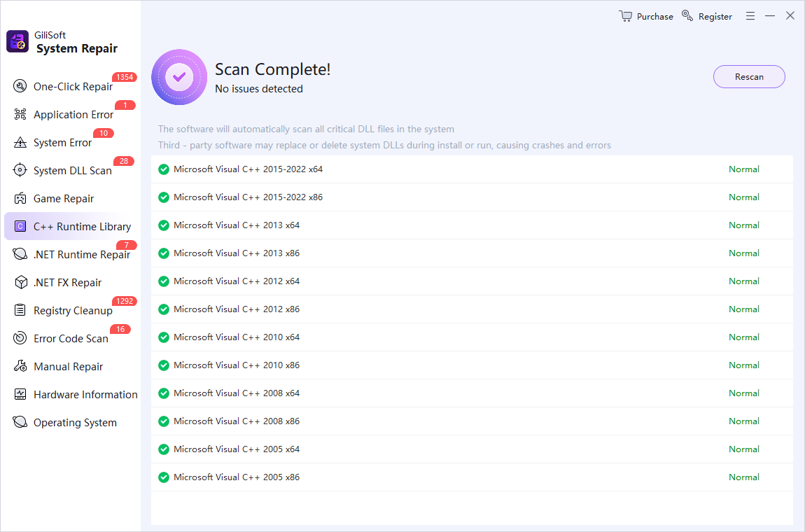Click the Error Code Scan radar icon

click(x=20, y=338)
